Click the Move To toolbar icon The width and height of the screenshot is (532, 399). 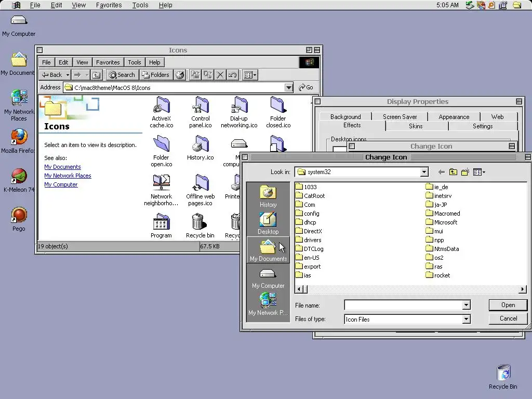click(195, 75)
